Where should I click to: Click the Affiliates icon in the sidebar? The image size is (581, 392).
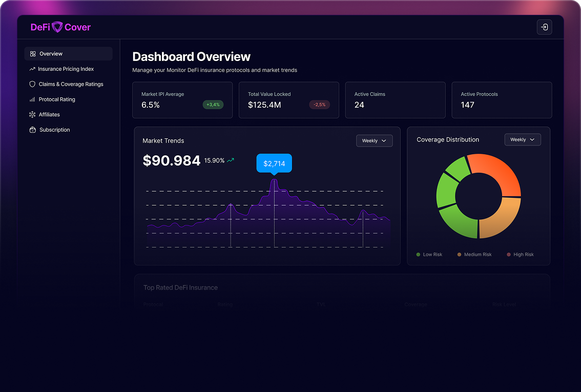[x=32, y=114]
